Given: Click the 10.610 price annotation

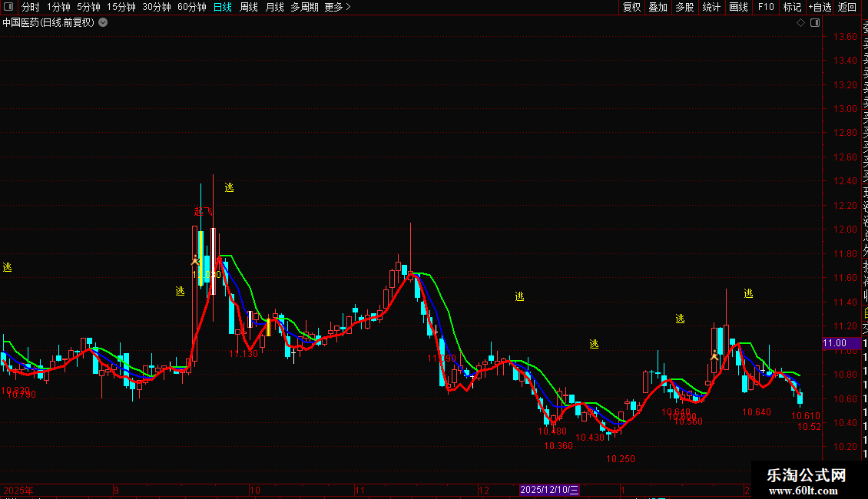Looking at the screenshot, I should (x=806, y=416).
